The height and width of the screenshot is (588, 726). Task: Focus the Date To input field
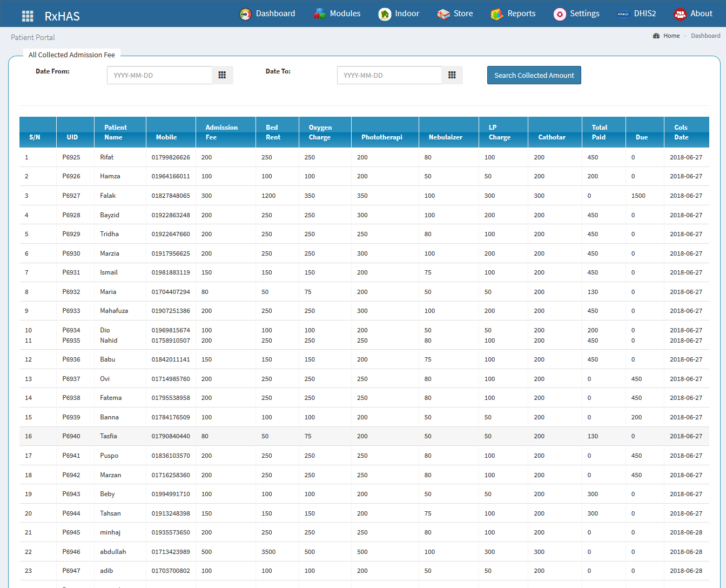pos(389,75)
